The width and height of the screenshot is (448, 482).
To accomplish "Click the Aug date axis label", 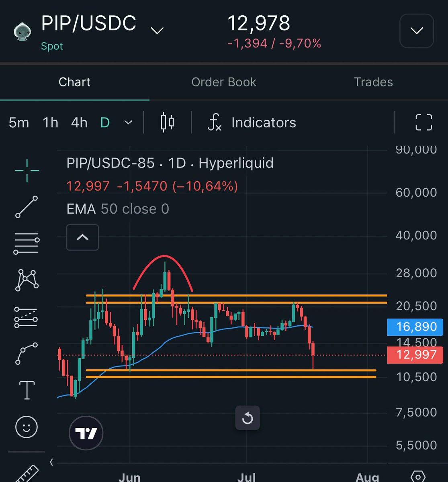I will 367,477.
